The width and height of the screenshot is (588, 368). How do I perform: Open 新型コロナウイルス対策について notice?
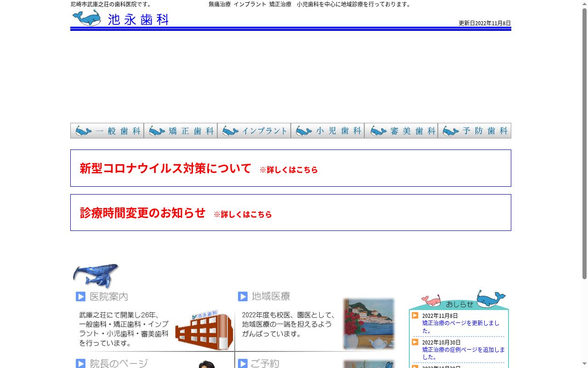(165, 168)
